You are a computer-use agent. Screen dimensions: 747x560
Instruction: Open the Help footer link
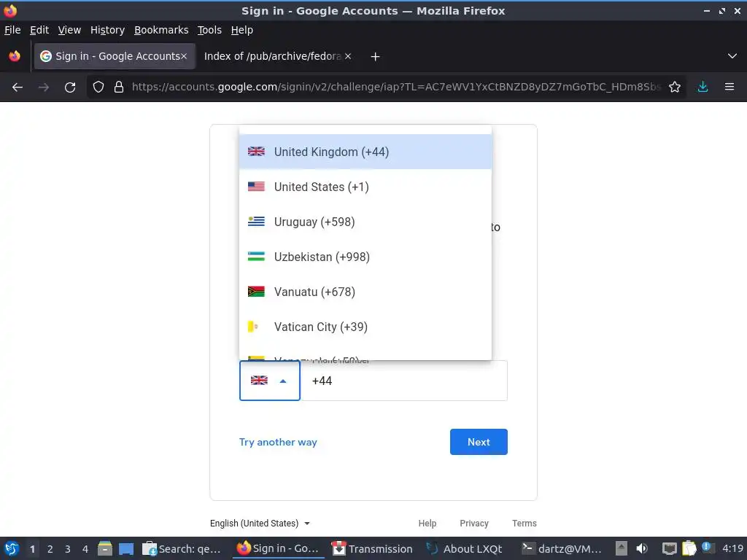[427, 524]
